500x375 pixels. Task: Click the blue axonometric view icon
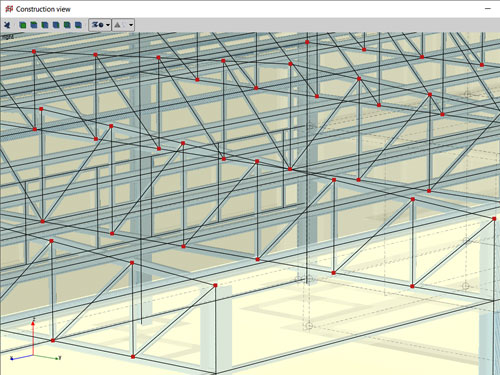(x=7, y=25)
